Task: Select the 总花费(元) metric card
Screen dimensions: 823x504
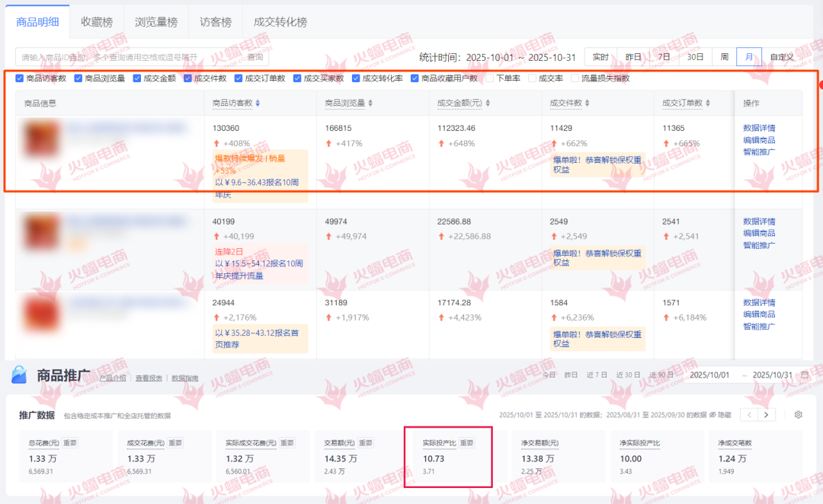Action: [66, 456]
